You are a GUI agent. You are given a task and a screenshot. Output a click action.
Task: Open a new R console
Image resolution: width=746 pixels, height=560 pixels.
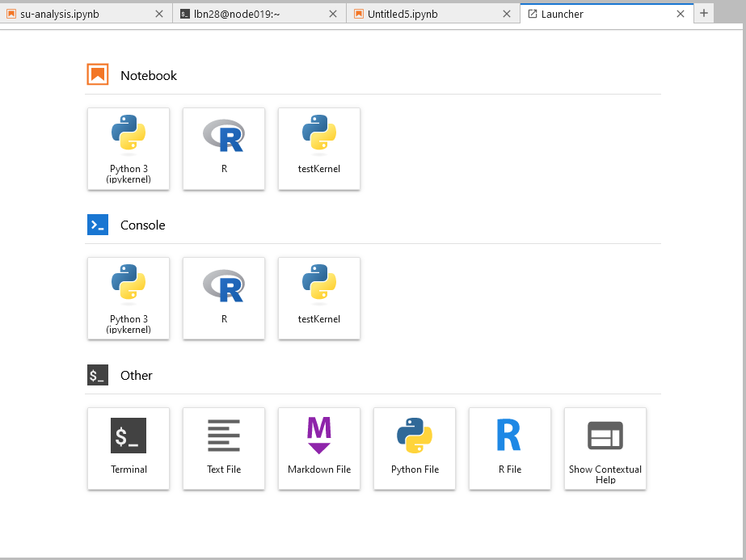[224, 299]
